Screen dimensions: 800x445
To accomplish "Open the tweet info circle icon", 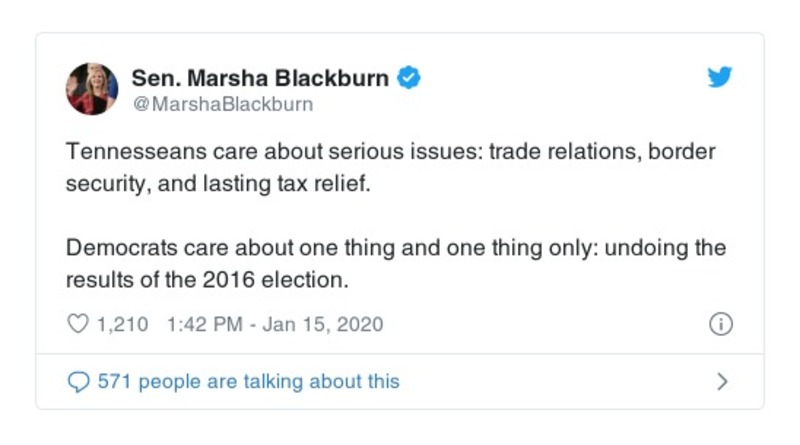I will pos(721,324).
